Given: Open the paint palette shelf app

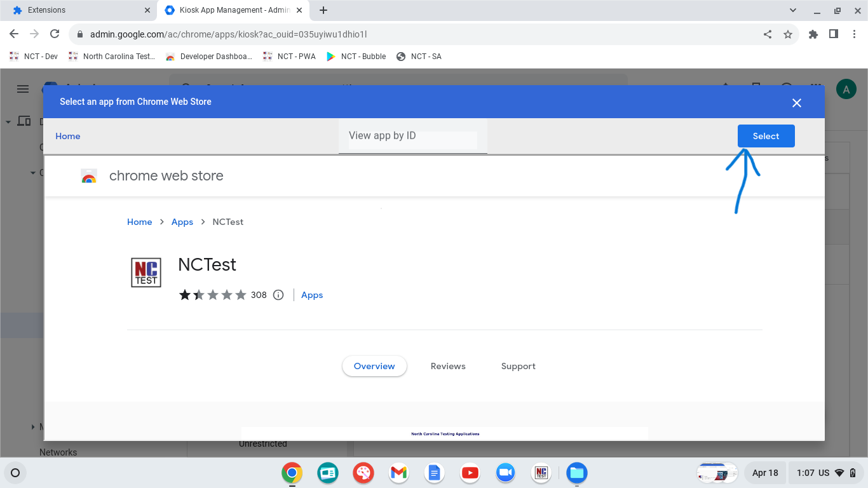Looking at the screenshot, I should click(363, 473).
